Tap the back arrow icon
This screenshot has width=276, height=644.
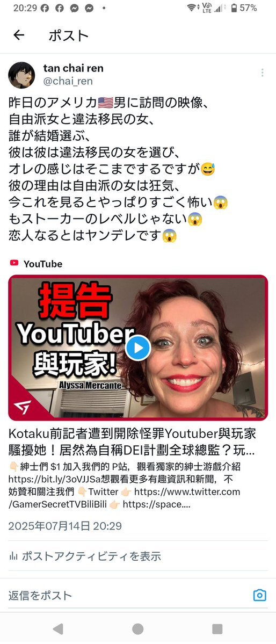(x=19, y=35)
